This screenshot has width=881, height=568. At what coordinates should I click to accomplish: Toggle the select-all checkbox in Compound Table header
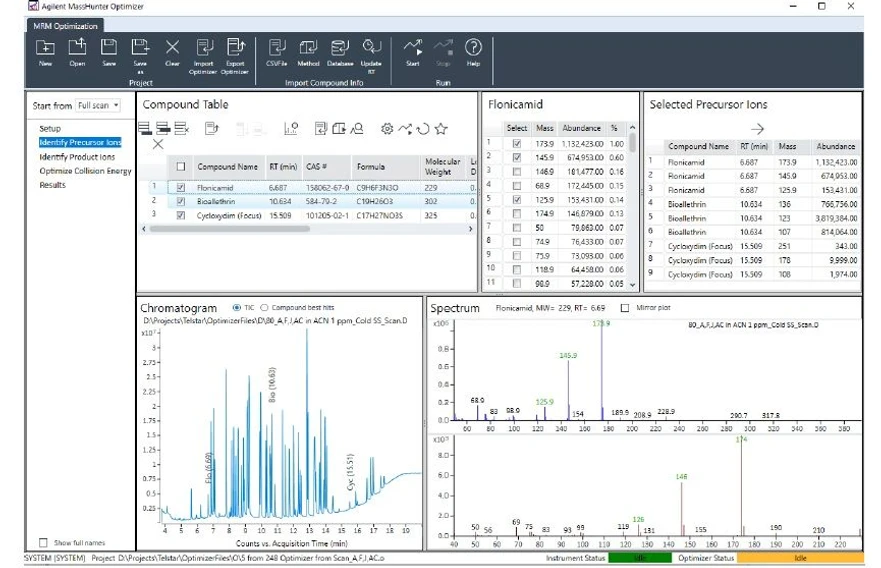(180, 166)
